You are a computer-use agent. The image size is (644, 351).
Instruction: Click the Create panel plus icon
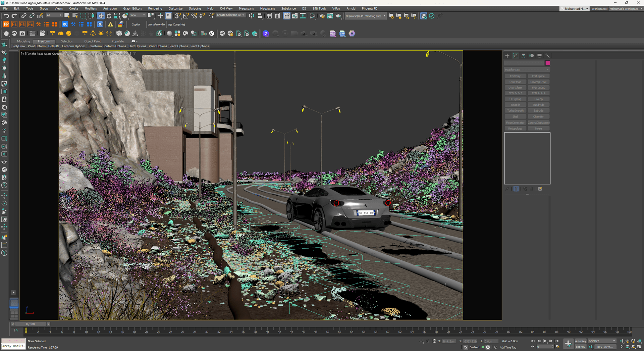click(x=507, y=56)
